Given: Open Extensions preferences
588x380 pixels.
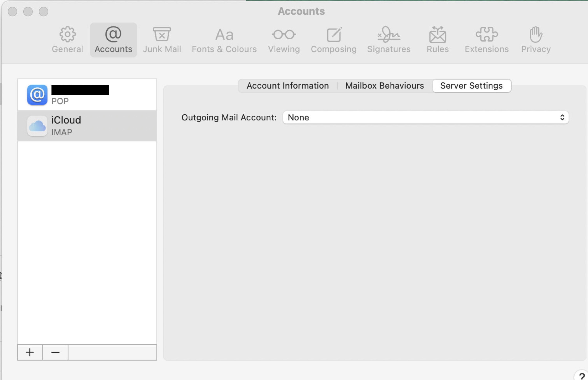Looking at the screenshot, I should tap(486, 40).
